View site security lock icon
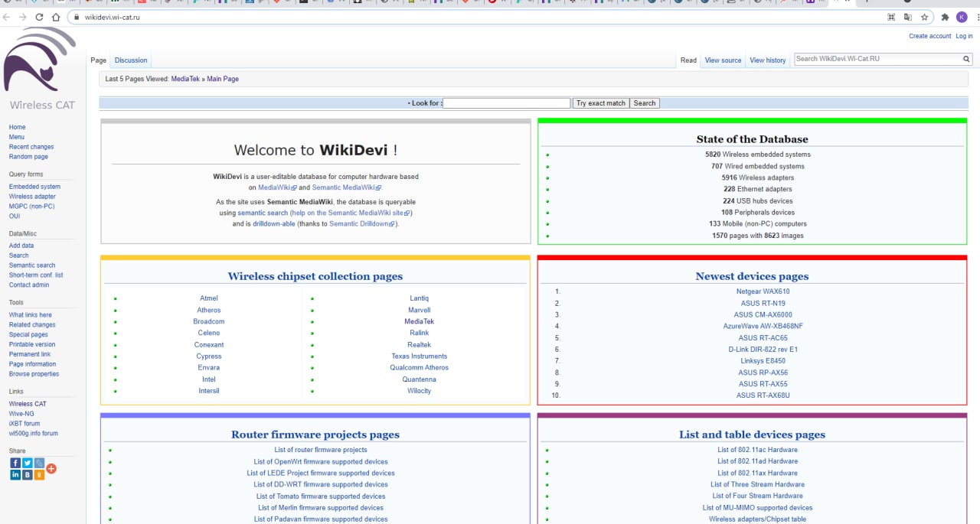Screen dimensions: 980x524 (x=77, y=17)
